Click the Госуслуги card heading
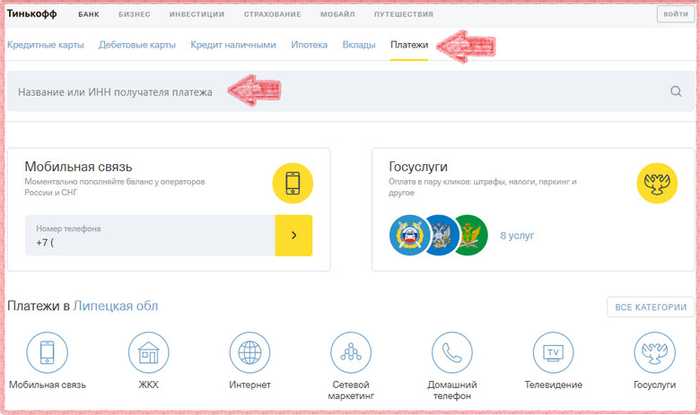Viewport: 700px width, 415px height. pos(418,166)
